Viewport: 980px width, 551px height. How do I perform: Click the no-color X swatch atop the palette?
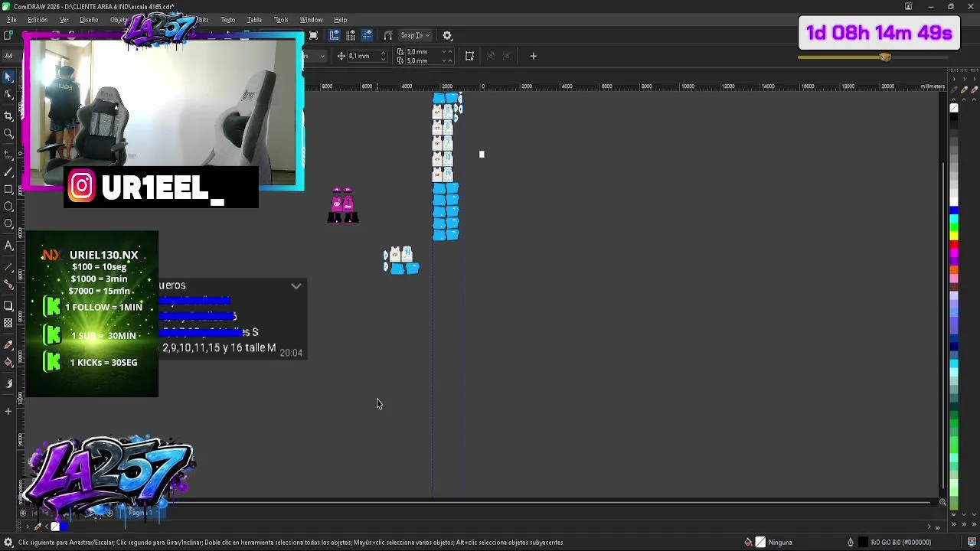coord(954,108)
